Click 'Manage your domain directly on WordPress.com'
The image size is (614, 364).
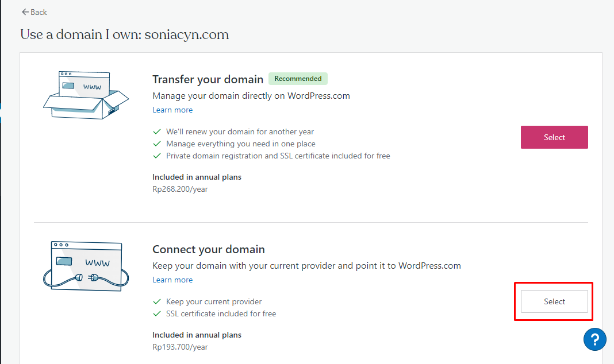coord(251,96)
